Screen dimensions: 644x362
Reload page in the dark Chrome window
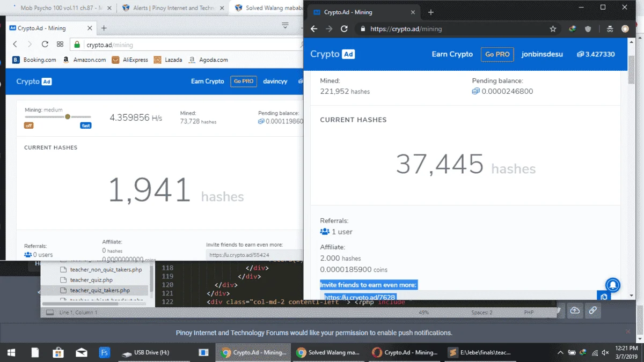click(x=345, y=29)
